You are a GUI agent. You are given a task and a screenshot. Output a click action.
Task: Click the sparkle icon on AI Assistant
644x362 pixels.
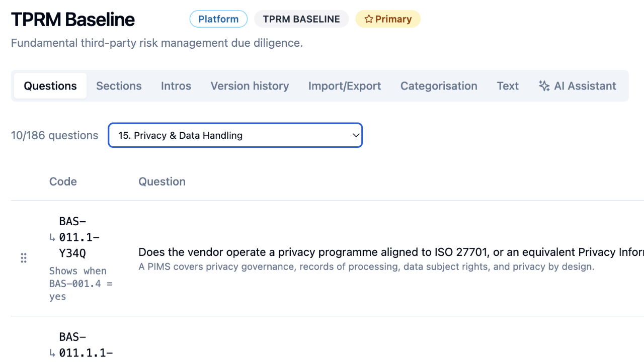[544, 86]
